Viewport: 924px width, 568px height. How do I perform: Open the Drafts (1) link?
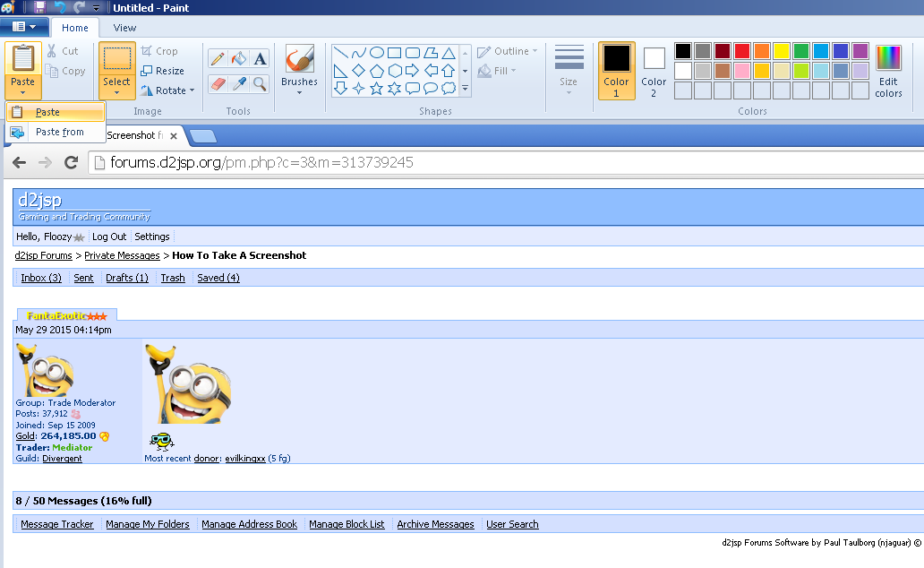pos(127,278)
